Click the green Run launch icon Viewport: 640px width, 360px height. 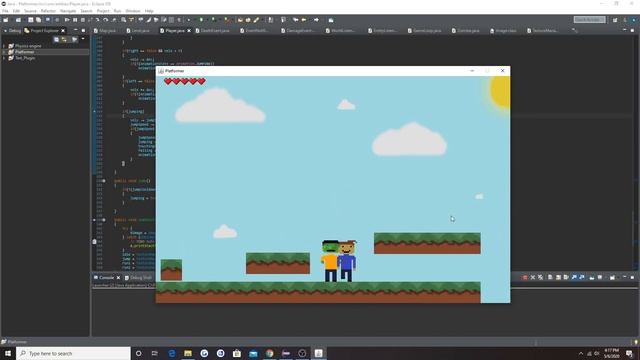[x=213, y=20]
